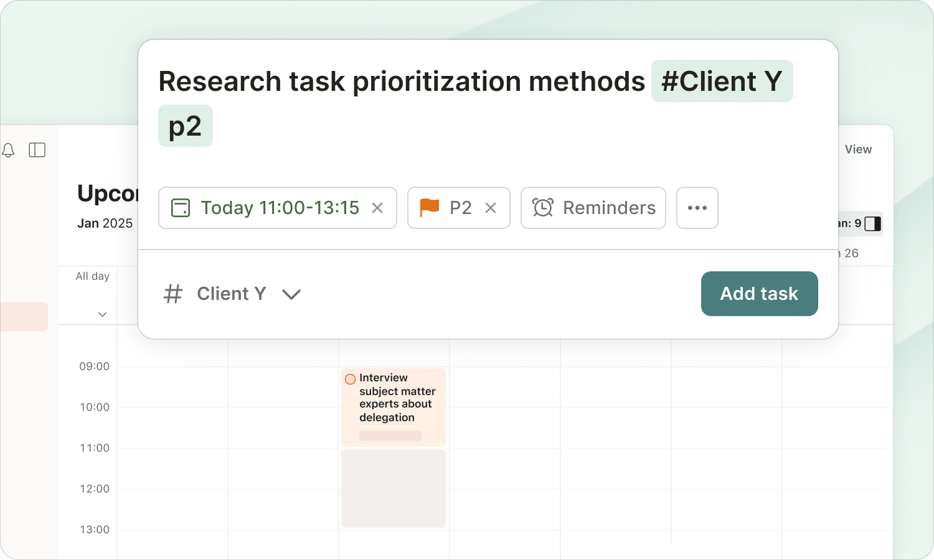Open the View menu
Image resolution: width=934 pixels, height=560 pixels.
(858, 149)
